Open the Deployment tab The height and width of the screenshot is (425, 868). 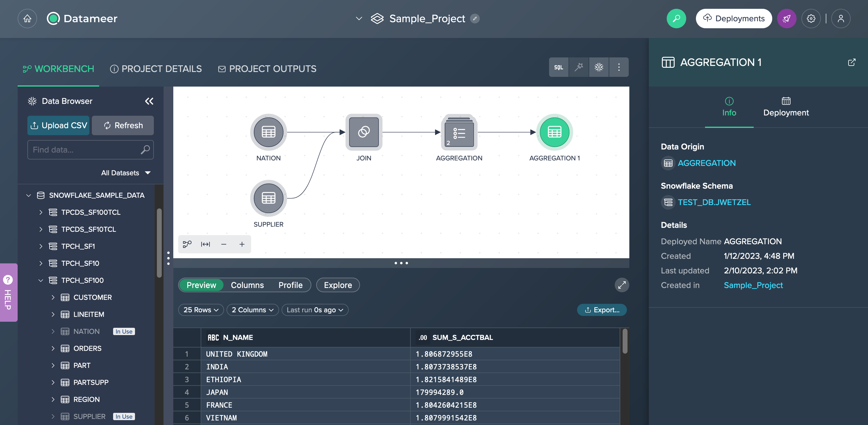coord(786,108)
